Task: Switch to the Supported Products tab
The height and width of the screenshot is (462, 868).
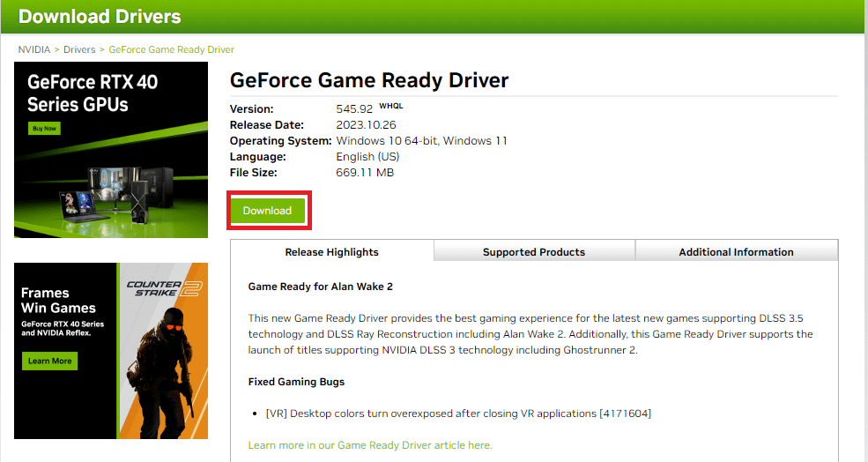Action: 533,252
